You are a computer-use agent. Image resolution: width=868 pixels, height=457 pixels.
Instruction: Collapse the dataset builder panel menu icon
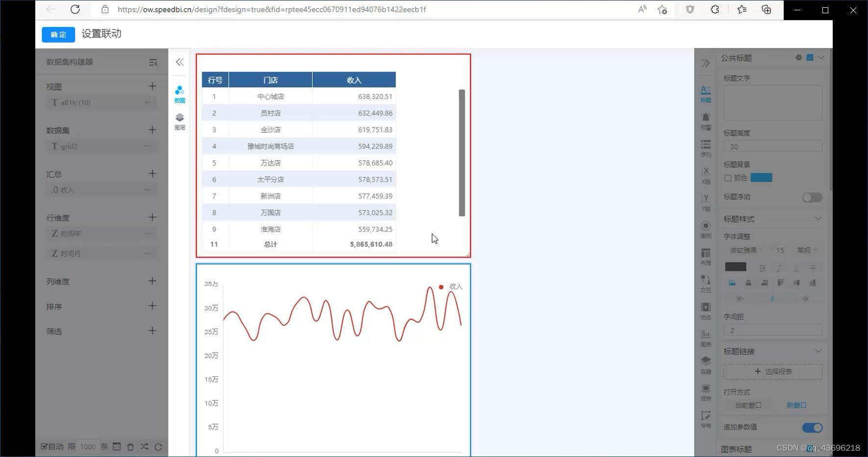[153, 62]
